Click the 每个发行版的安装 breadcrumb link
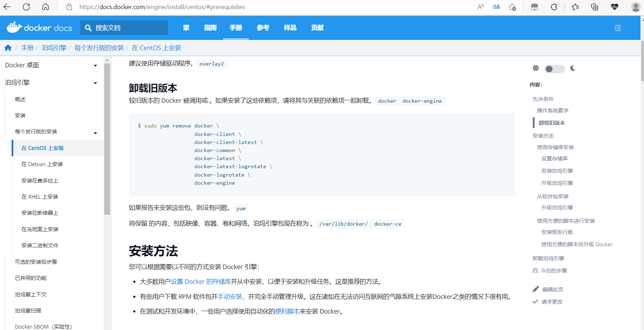 (x=99, y=48)
